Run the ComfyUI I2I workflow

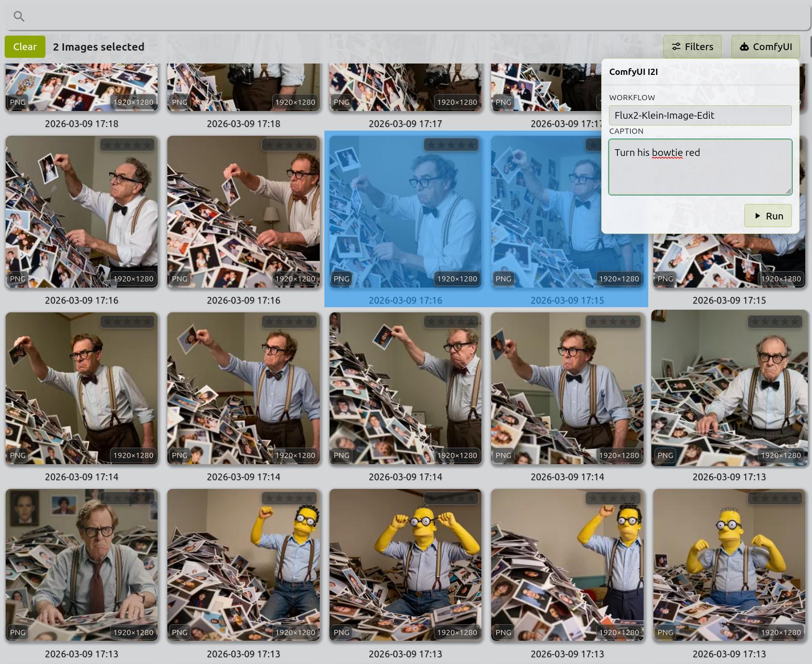tap(768, 216)
